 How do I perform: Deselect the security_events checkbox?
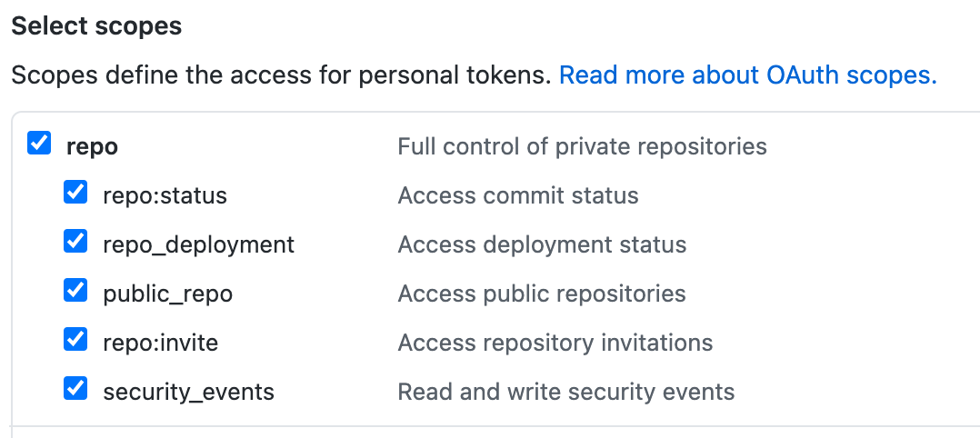[x=75, y=389]
